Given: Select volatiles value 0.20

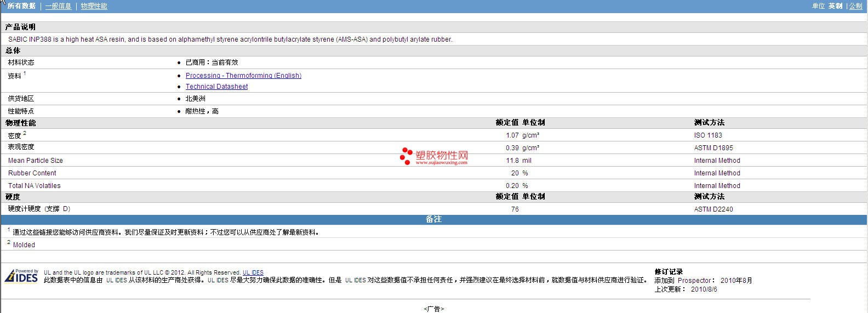Looking at the screenshot, I should pos(512,186).
